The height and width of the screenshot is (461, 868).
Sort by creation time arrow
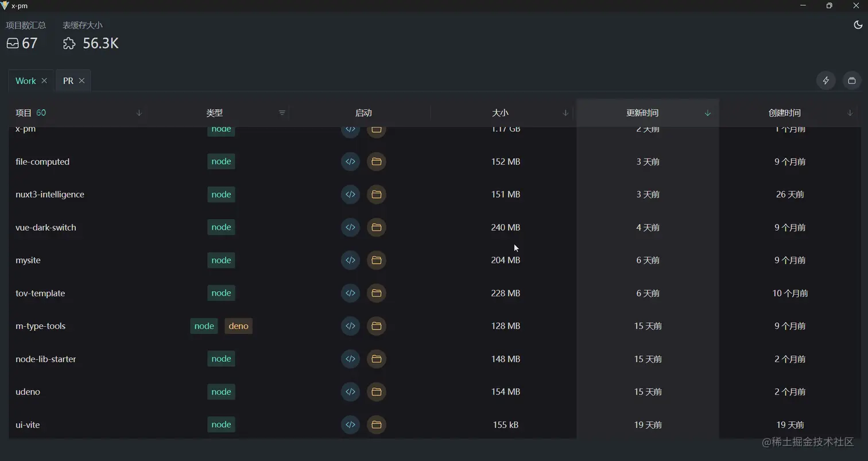[850, 113]
